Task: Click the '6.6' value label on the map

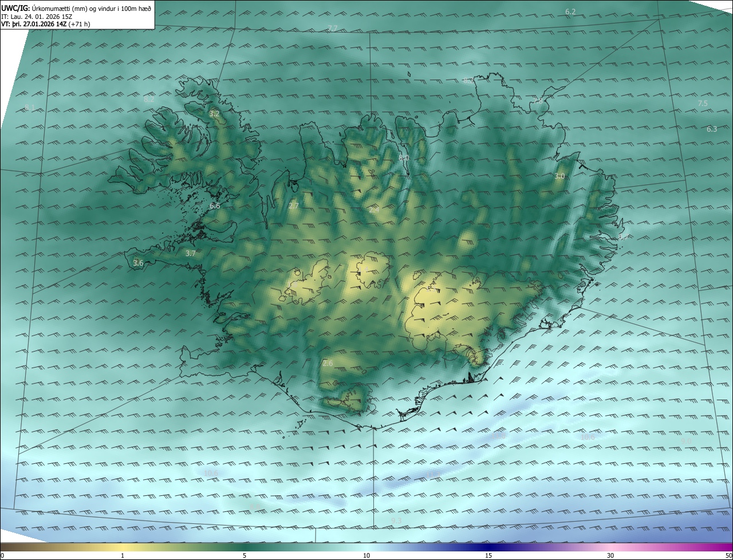Action: [x=215, y=205]
